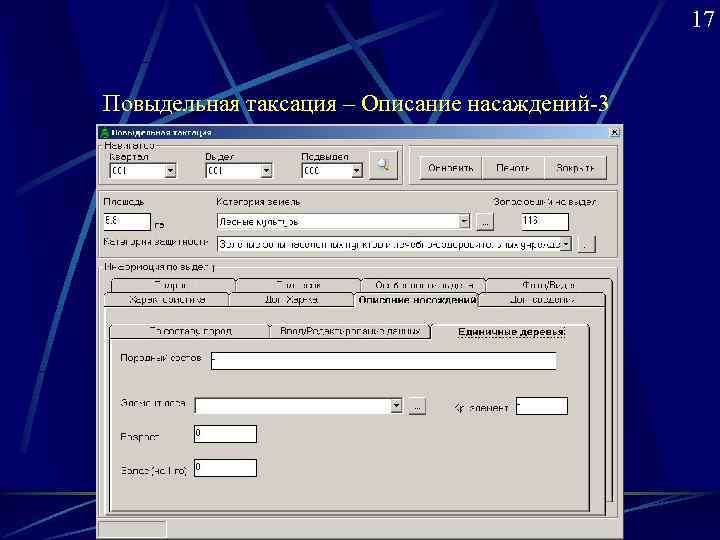This screenshot has width=720, height=540.
Task: Click the Закрыть button
Action: pos(575,168)
